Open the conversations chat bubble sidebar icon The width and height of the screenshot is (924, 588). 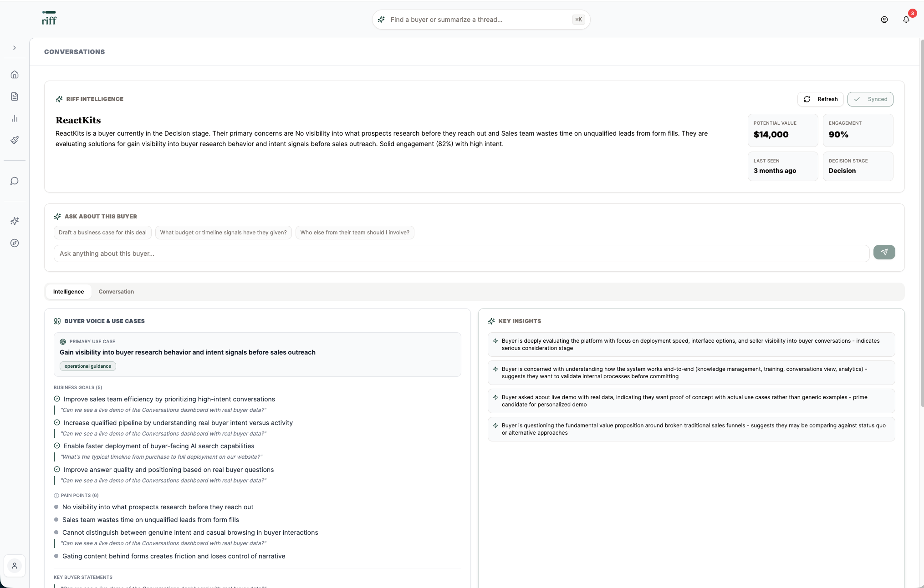coord(15,181)
